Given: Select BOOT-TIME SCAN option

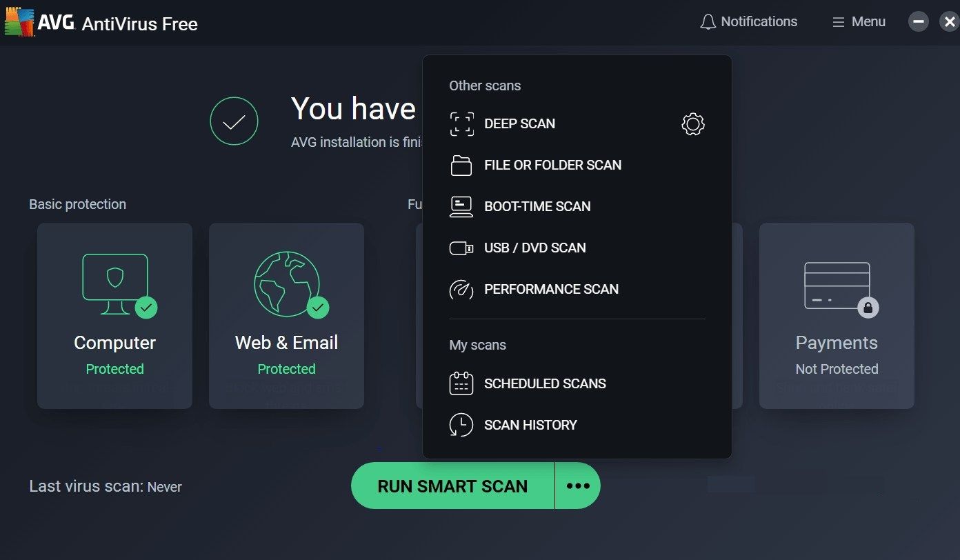Looking at the screenshot, I should [538, 207].
